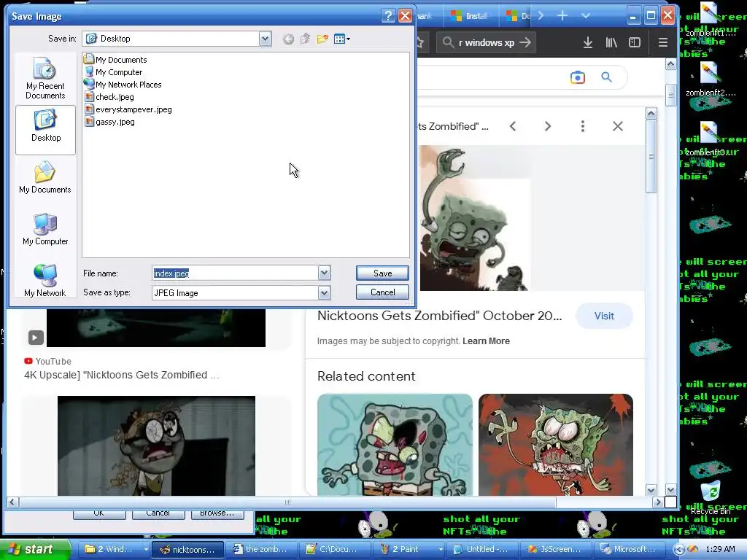Screen dimensions: 747x560
Task: Click the dialog help question mark button
Action: 388,16
